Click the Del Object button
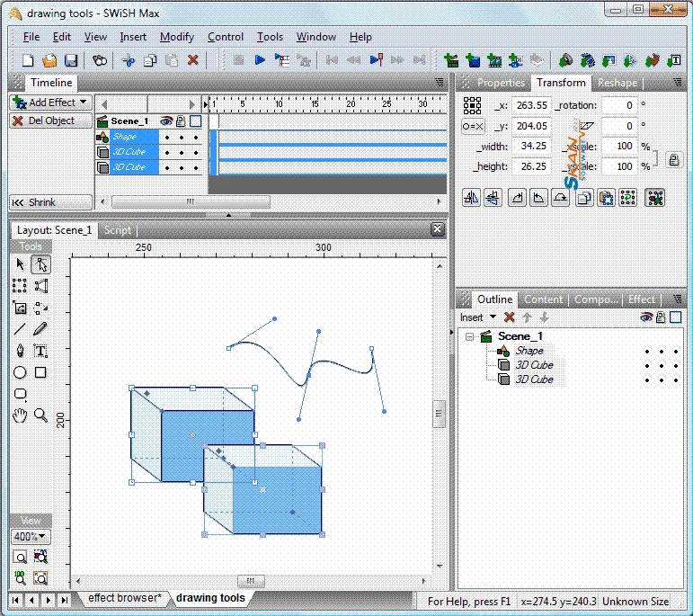 point(50,121)
